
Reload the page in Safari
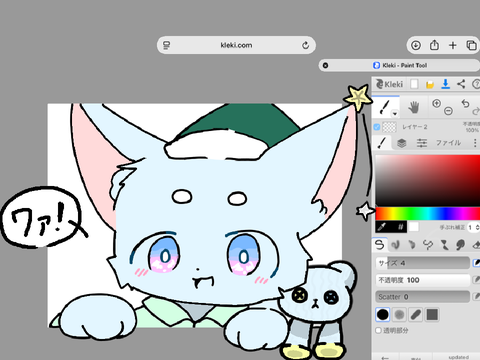(x=305, y=45)
